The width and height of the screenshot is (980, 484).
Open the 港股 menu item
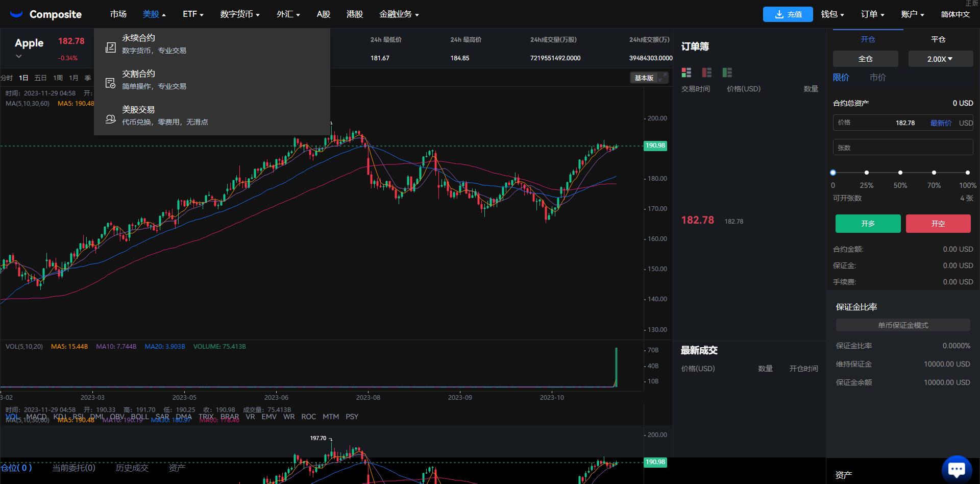coord(354,14)
